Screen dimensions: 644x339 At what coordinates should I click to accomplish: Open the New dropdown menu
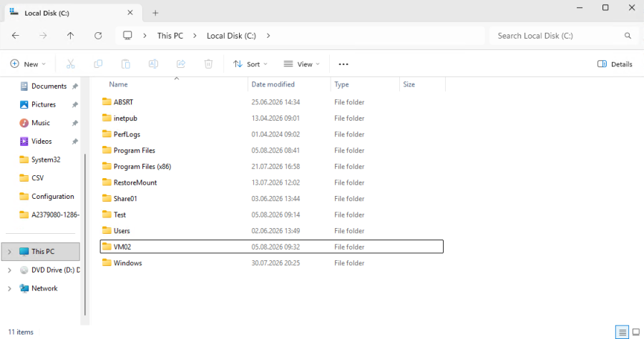pos(28,64)
